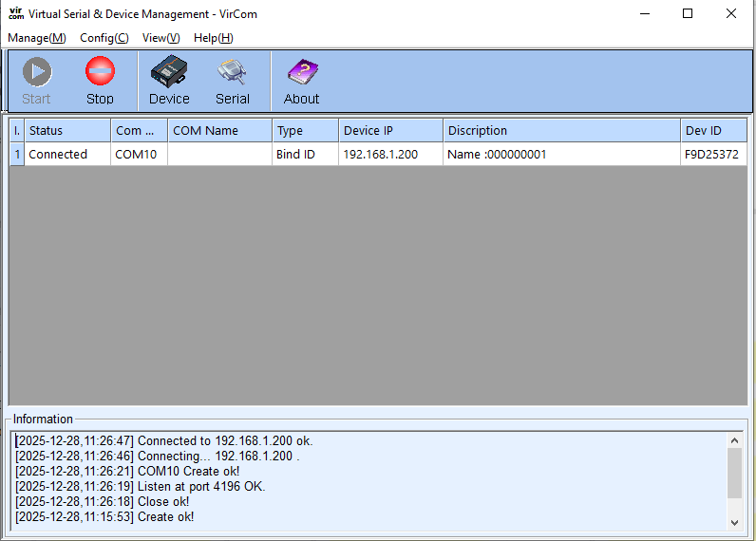756x541 pixels.
Task: Open the View menu
Action: [x=161, y=38]
